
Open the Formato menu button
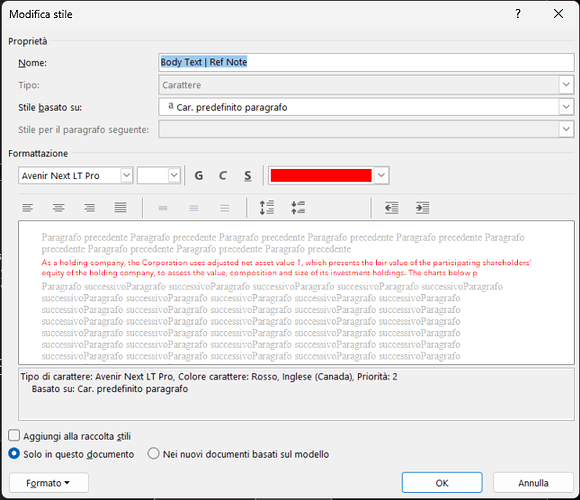click(x=49, y=483)
